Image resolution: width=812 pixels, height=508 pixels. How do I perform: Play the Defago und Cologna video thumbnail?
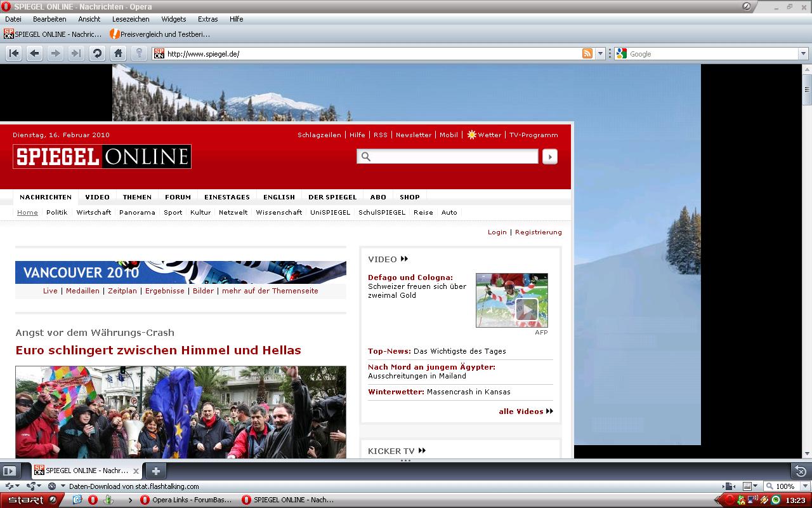point(512,300)
